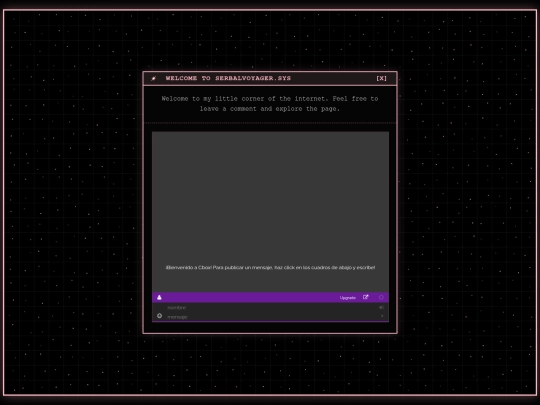Open the chatbox pop-out edit icon
The width and height of the screenshot is (540, 405).
(366, 297)
